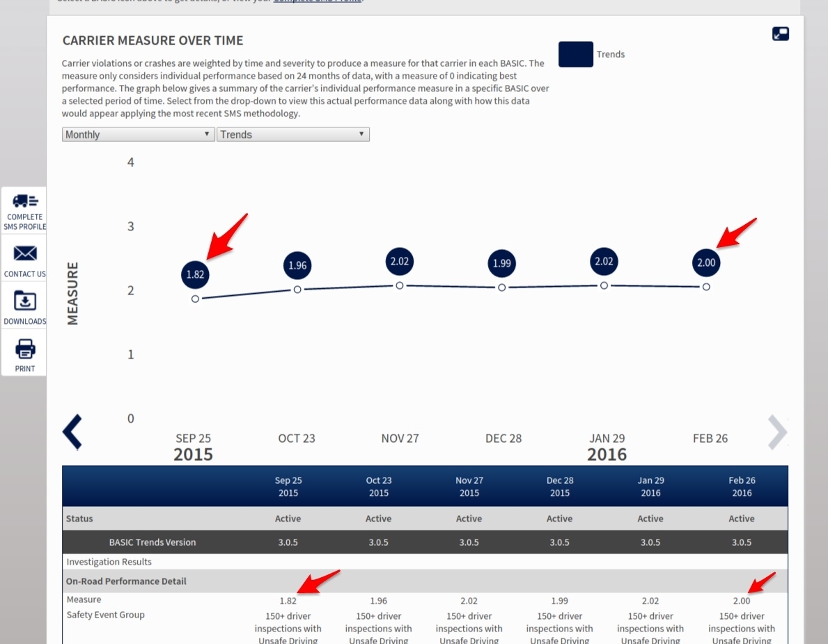Screen dimensions: 828x644
Task: Select the Active status under Oct 23
Action: pos(378,518)
